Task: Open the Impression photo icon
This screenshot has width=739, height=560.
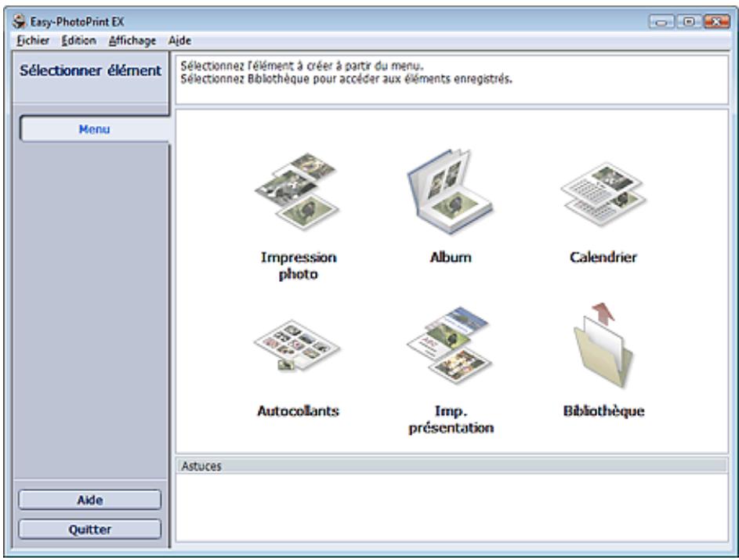Action: click(x=297, y=191)
